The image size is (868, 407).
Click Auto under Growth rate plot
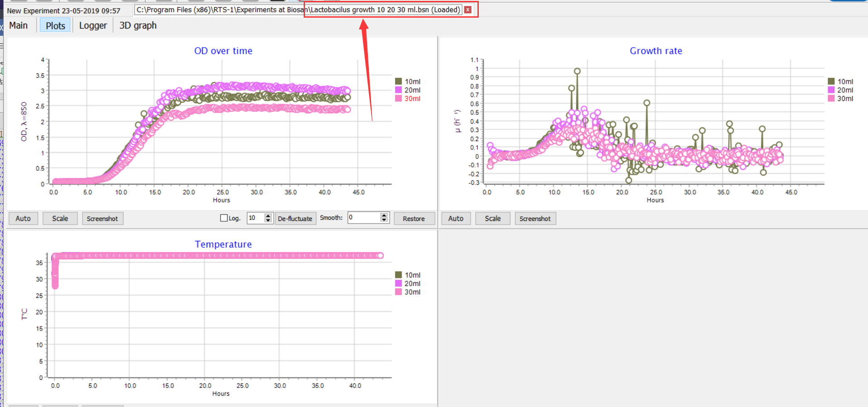coord(456,218)
